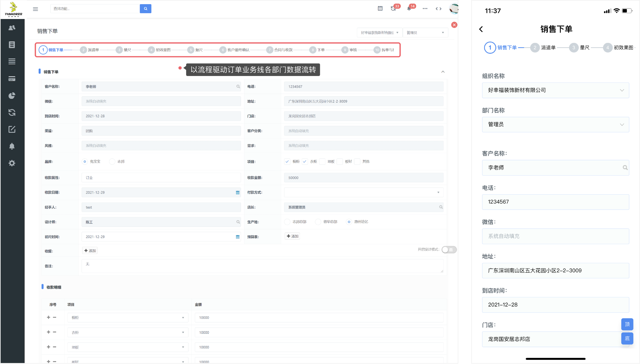Click the blue search button in top bar
This screenshot has height=364, width=640.
coord(145,9)
